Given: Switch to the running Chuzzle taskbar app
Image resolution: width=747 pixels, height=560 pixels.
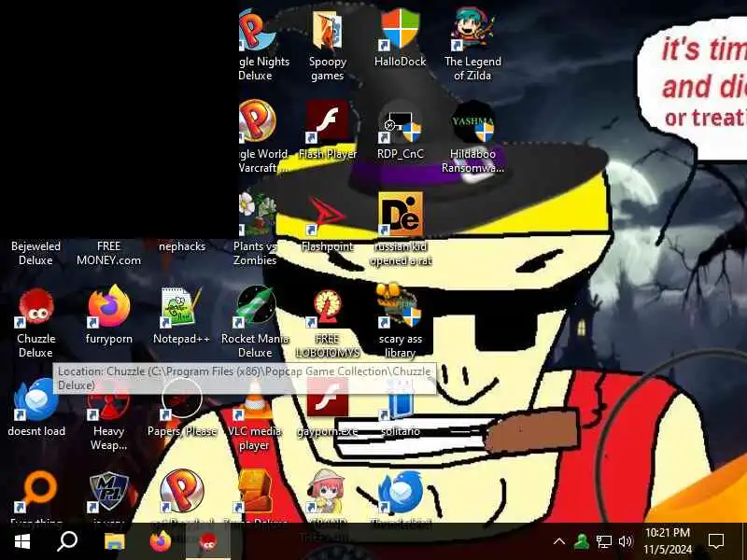Looking at the screenshot, I should (207, 542).
